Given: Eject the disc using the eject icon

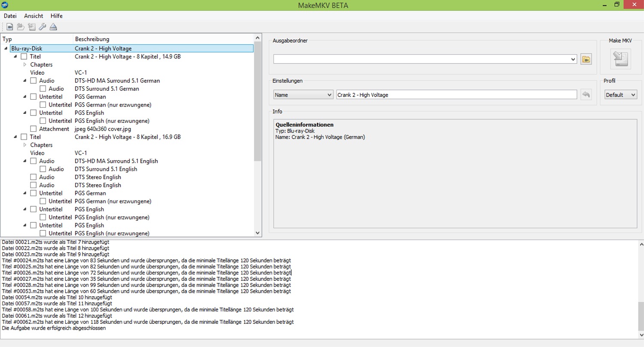Looking at the screenshot, I should (x=53, y=27).
